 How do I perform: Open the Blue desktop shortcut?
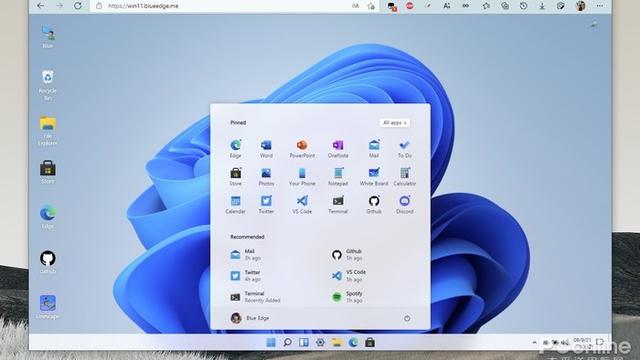pyautogui.click(x=48, y=37)
